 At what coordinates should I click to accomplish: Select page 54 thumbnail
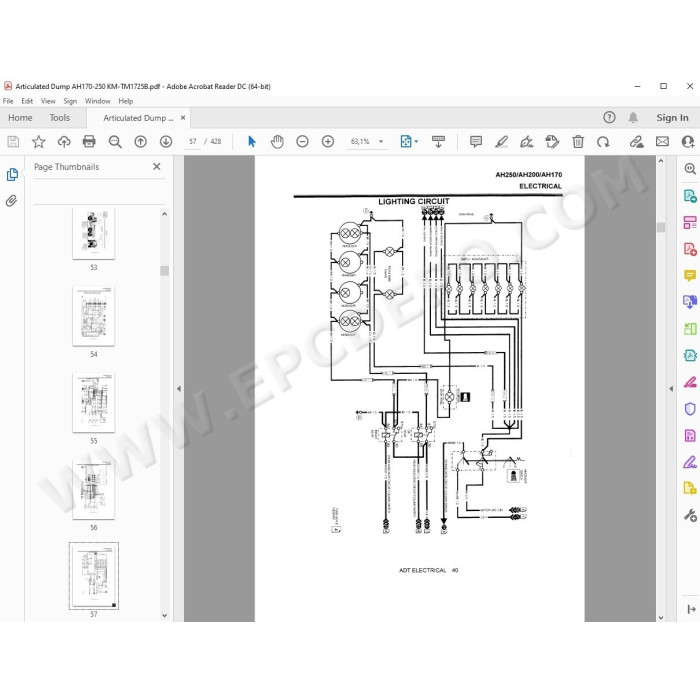point(94,316)
